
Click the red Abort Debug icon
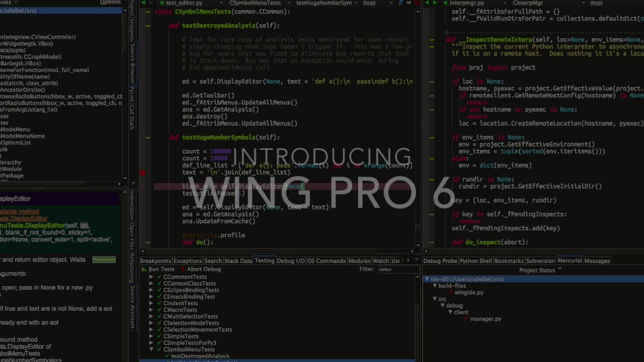(183, 269)
